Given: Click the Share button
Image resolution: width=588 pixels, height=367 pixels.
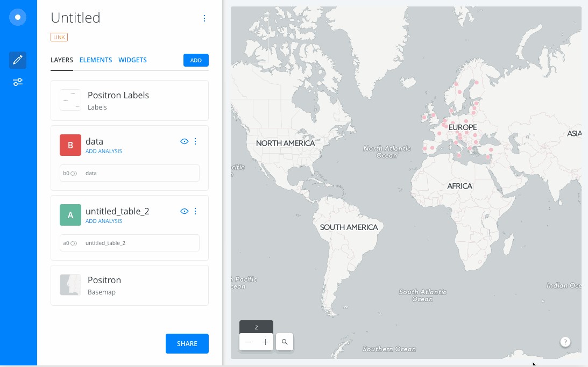Looking at the screenshot, I should [187, 344].
